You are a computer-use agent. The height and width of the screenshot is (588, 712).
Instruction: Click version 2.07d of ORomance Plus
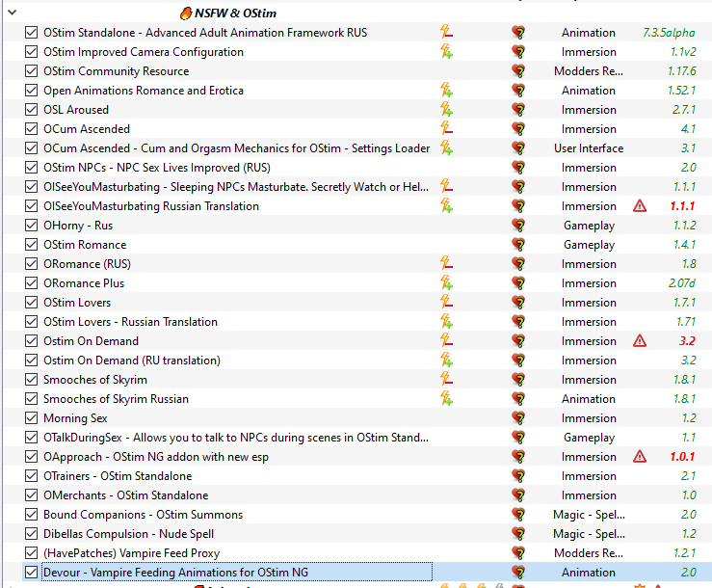point(681,282)
